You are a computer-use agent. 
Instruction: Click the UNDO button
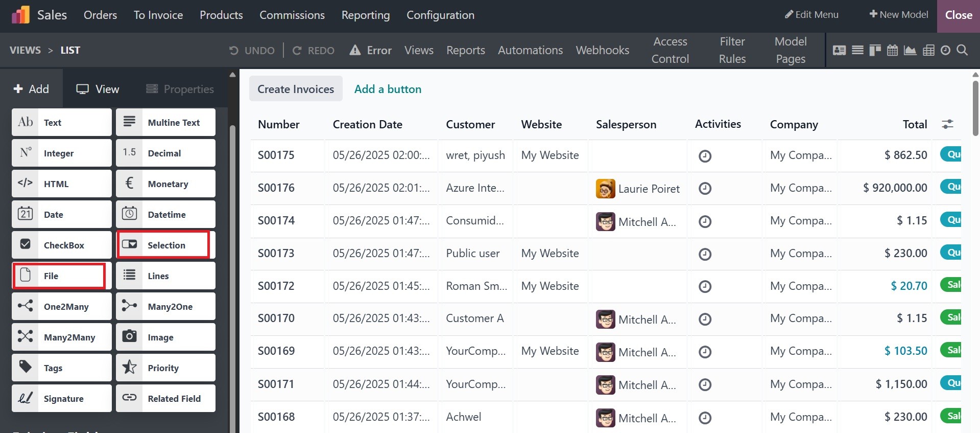pyautogui.click(x=252, y=50)
